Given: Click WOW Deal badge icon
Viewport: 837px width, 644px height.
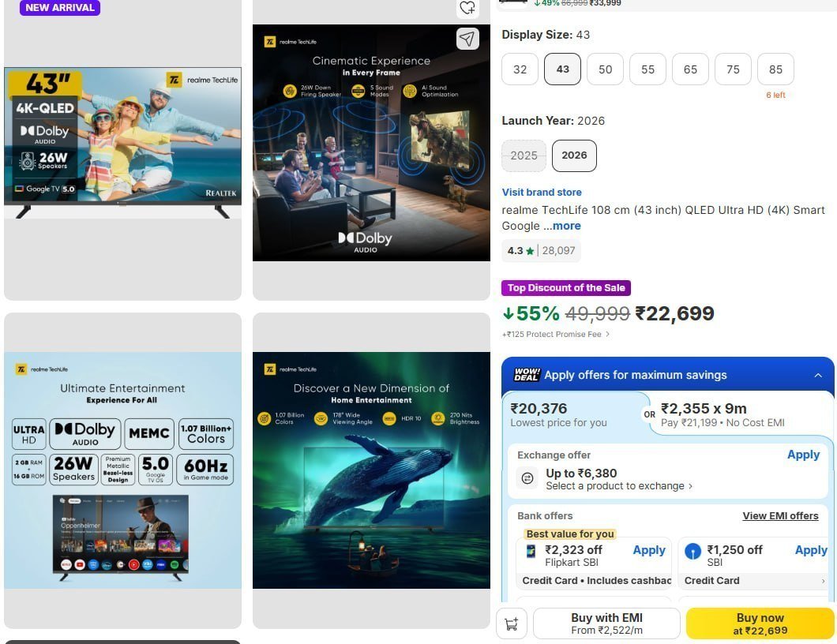Looking at the screenshot, I should coord(527,375).
